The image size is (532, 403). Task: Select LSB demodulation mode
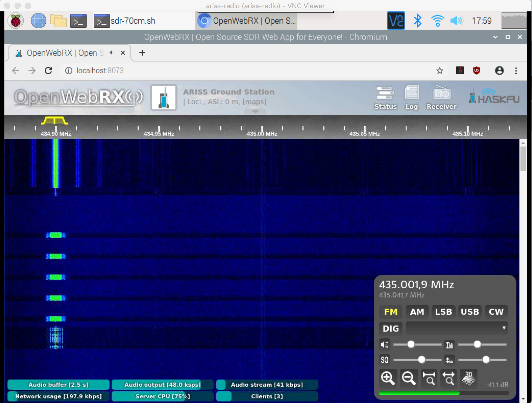444,312
